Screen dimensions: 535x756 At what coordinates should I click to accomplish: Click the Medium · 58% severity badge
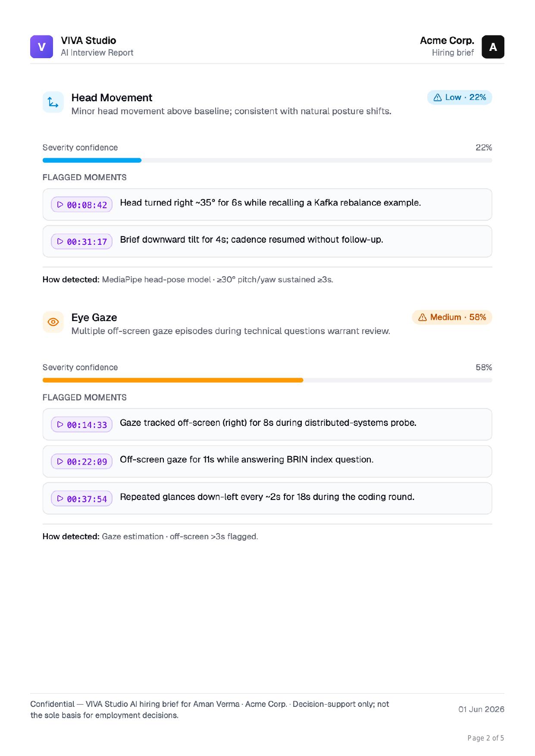(452, 317)
